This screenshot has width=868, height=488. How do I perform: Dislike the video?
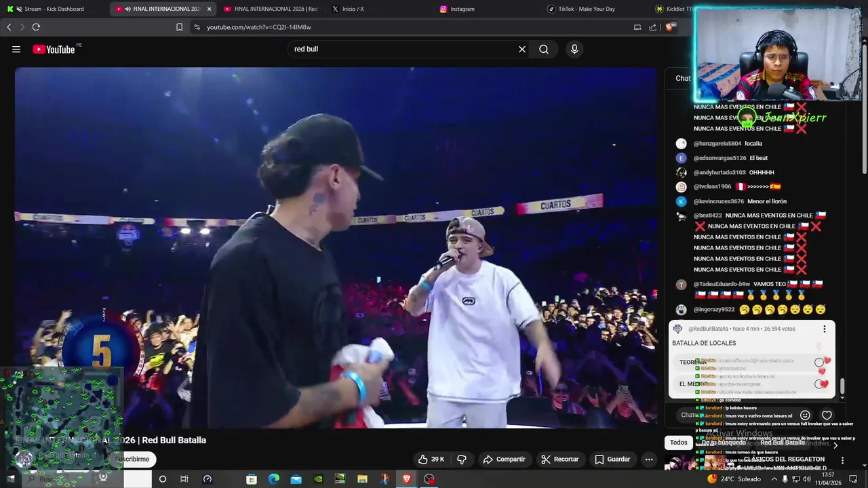tap(462, 460)
